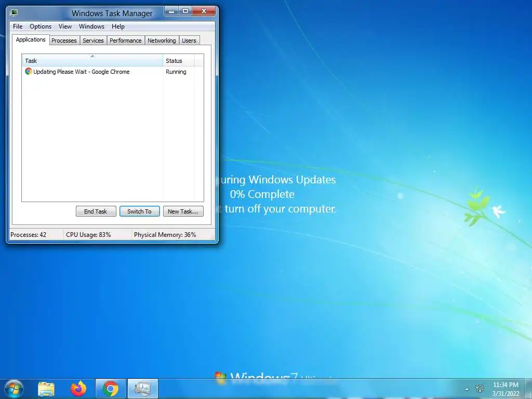Switch to the Processes tab
The height and width of the screenshot is (399, 532).
pyautogui.click(x=64, y=41)
